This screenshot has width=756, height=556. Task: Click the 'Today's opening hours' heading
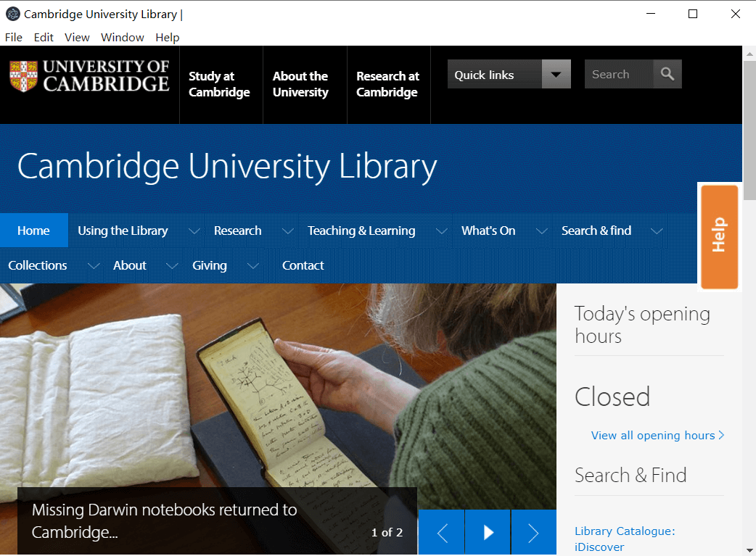[x=642, y=325]
